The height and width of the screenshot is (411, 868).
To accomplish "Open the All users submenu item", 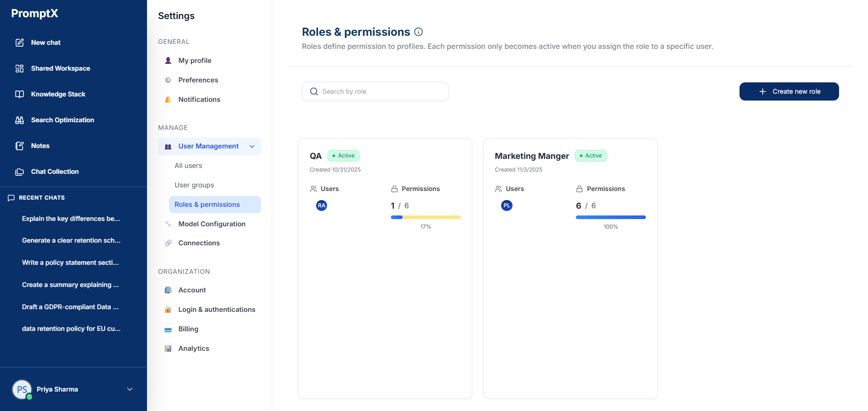I will (189, 166).
